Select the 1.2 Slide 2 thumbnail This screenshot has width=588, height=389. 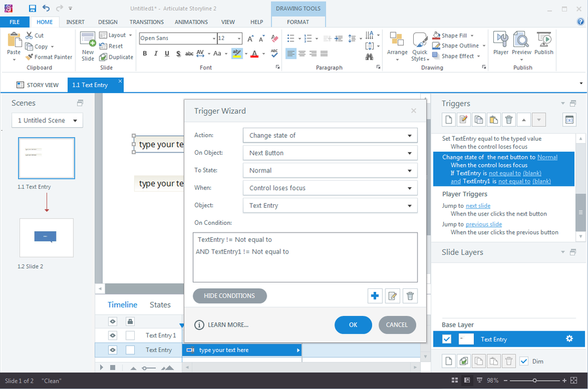(x=46, y=238)
